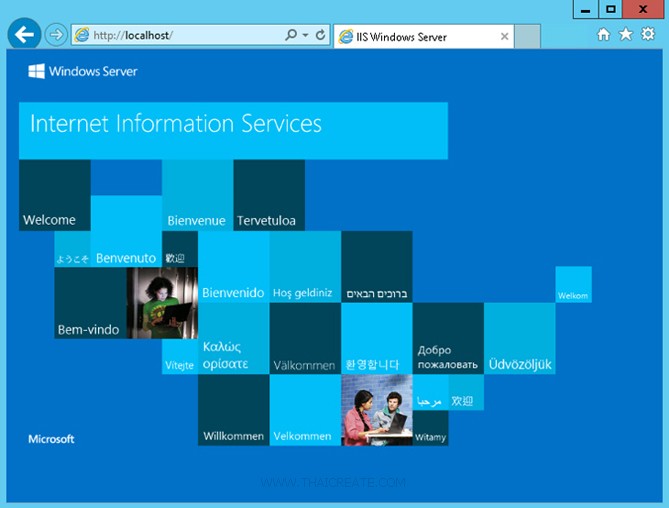
Task: Maximize the browser window
Action: (x=611, y=9)
